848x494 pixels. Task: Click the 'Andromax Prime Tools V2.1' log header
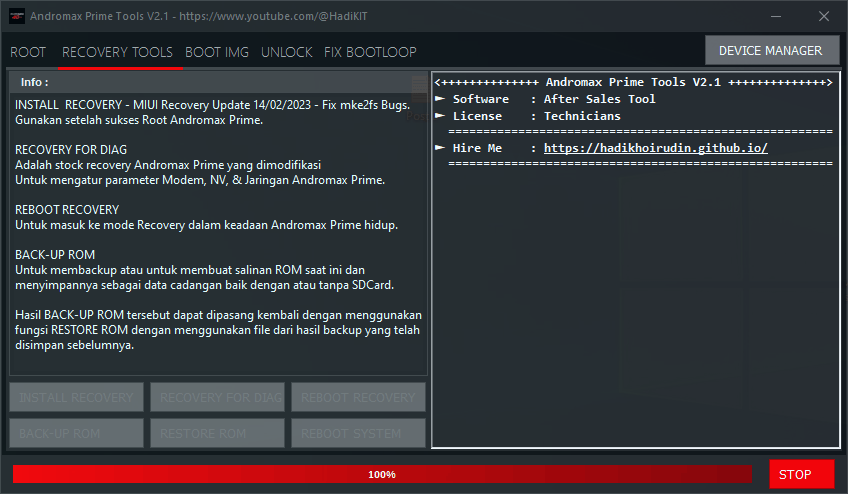click(633, 82)
